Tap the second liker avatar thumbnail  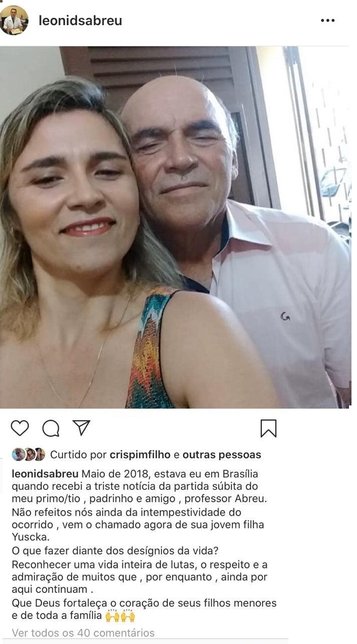pyautogui.click(x=29, y=455)
